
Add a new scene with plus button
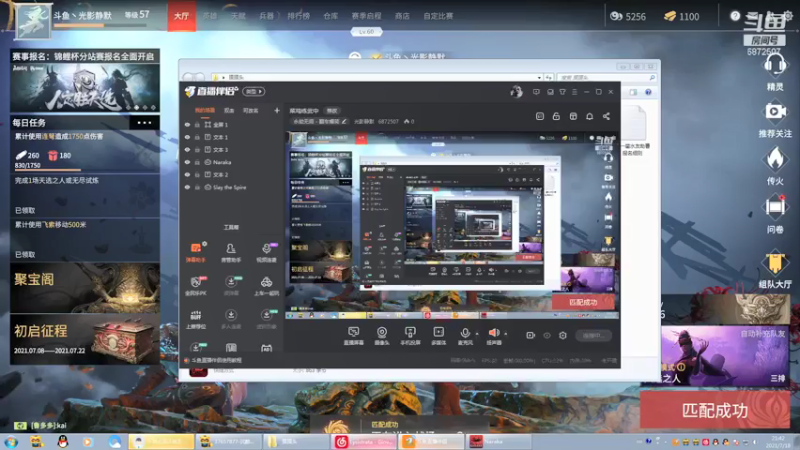pos(277,110)
